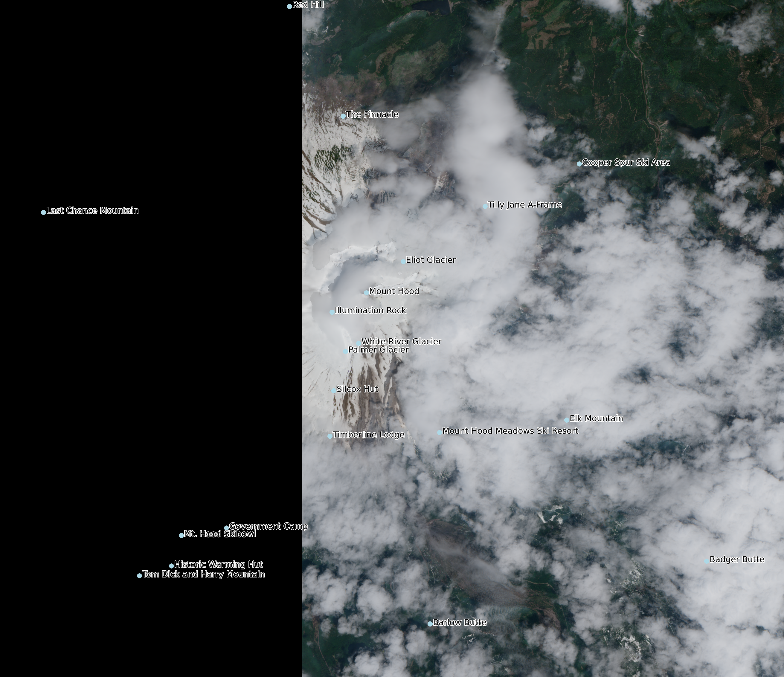The height and width of the screenshot is (677, 784).
Task: Select the Mount Hood Meadows Ski Resort marker
Action: pyautogui.click(x=439, y=432)
